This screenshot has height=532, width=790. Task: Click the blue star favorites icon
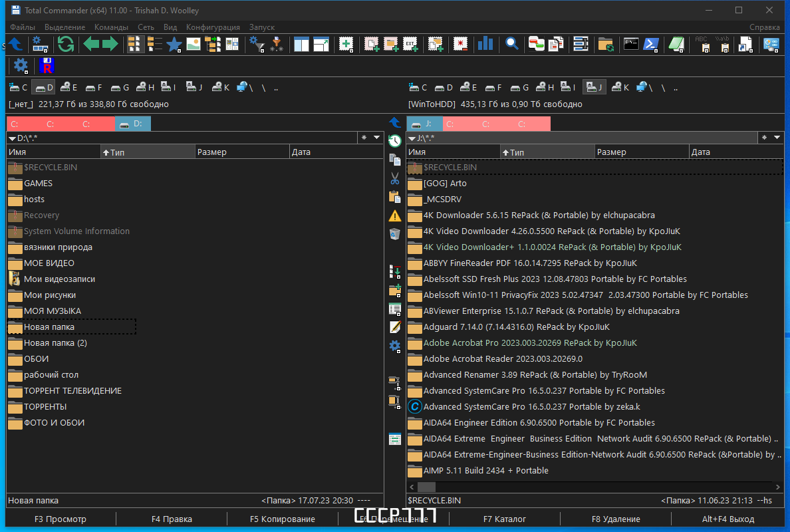(174, 45)
